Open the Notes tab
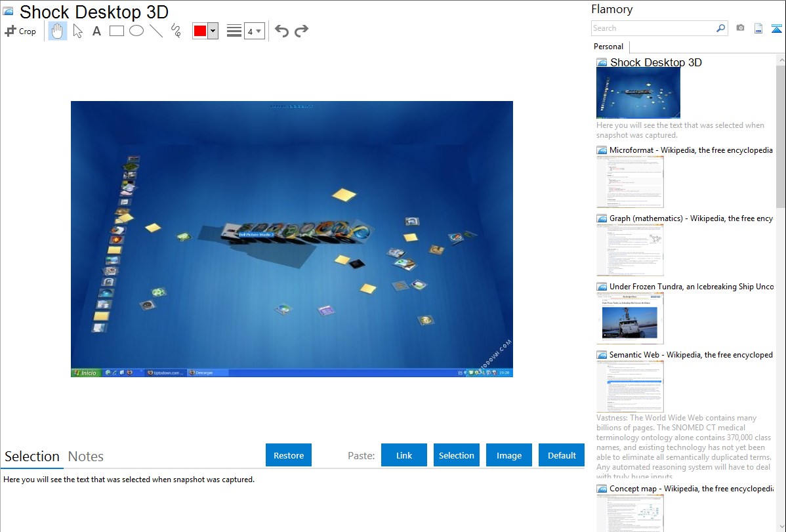The image size is (786, 532). click(x=86, y=457)
